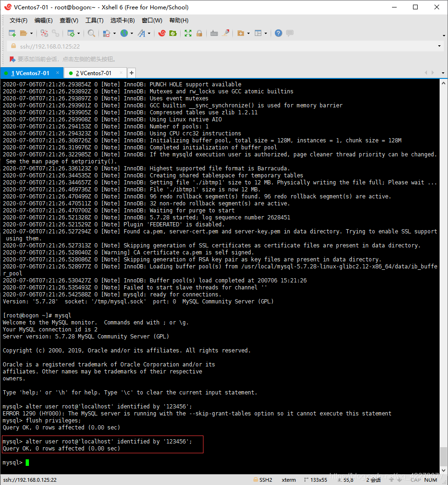Expand the Properties icon dropdown arrow

78,34
